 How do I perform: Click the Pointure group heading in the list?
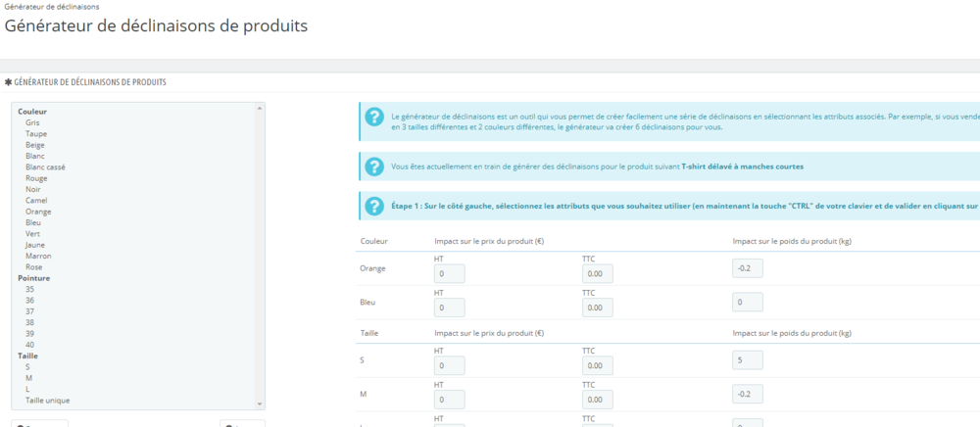[x=33, y=278]
